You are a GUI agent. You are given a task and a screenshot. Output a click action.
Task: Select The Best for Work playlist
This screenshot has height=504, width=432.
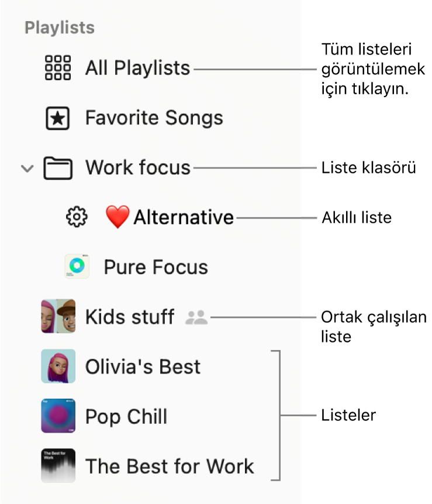170,466
